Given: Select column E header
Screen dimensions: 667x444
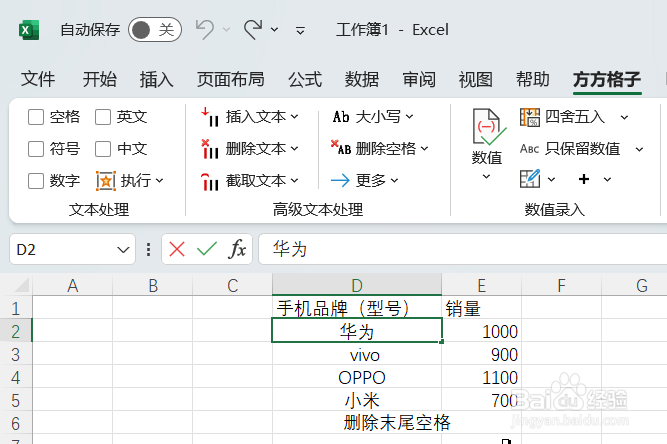Looking at the screenshot, I should [482, 285].
